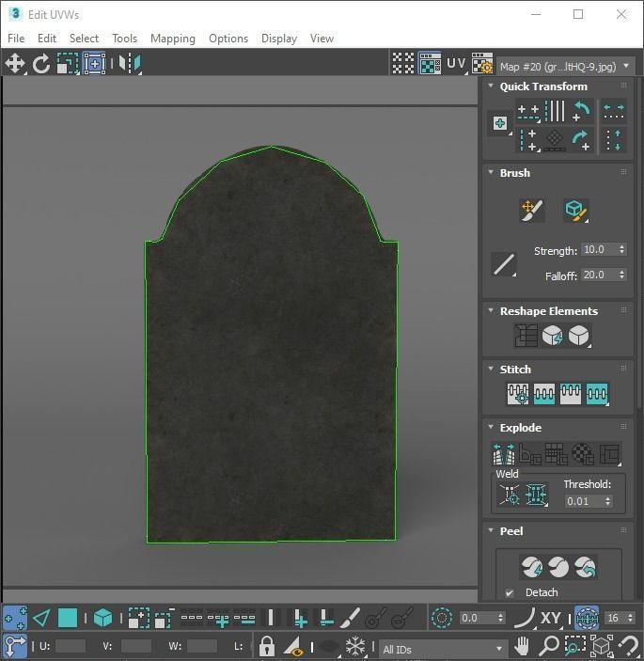
Task: Open the Mapping menu
Action: tap(173, 39)
